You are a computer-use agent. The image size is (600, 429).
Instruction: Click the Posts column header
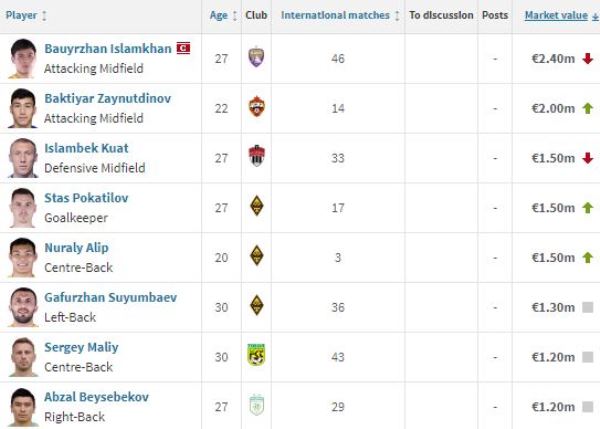[x=495, y=15]
